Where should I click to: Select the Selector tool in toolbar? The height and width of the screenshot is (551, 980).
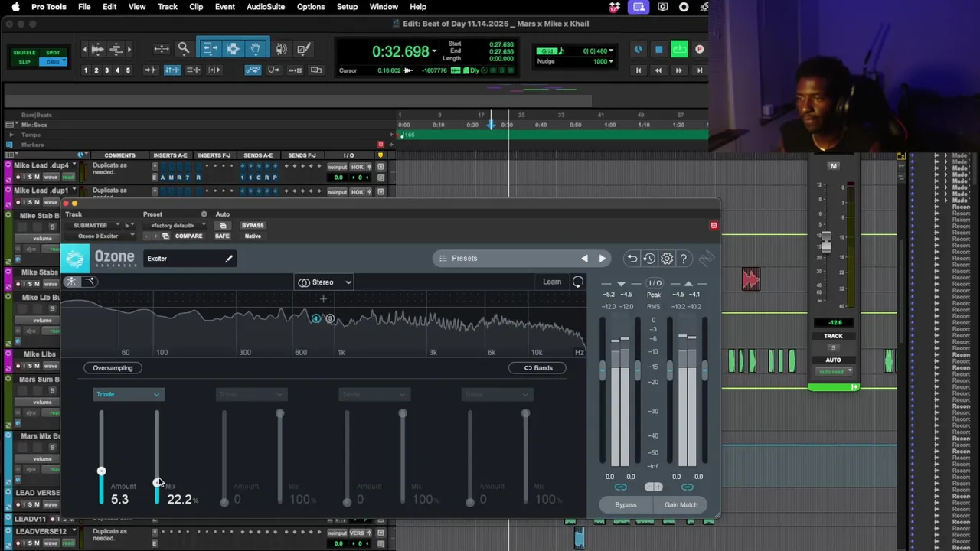(233, 49)
